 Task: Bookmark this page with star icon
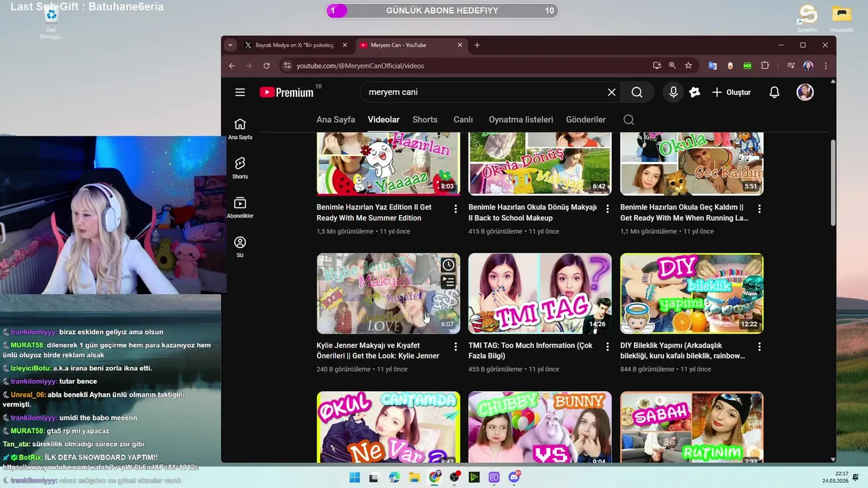(x=688, y=66)
